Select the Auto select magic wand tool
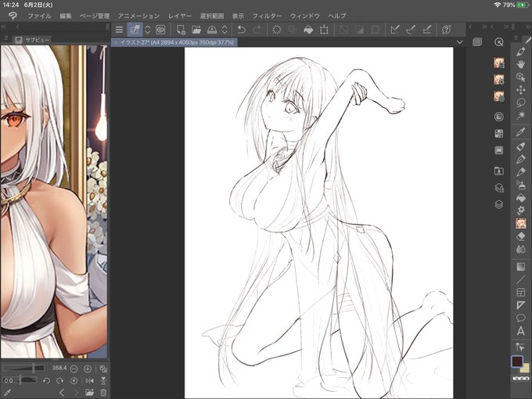 click(x=521, y=115)
